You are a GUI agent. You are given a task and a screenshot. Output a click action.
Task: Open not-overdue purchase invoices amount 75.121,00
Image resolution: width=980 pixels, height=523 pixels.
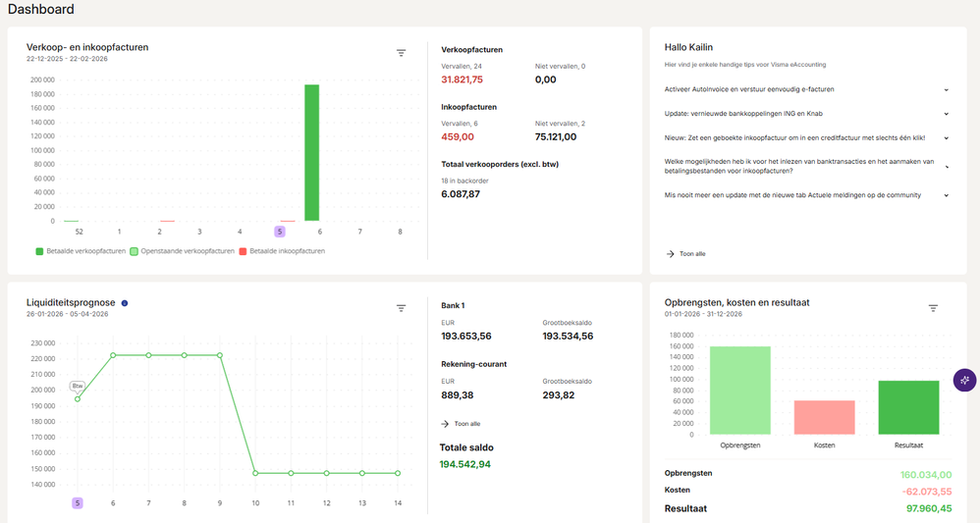556,136
